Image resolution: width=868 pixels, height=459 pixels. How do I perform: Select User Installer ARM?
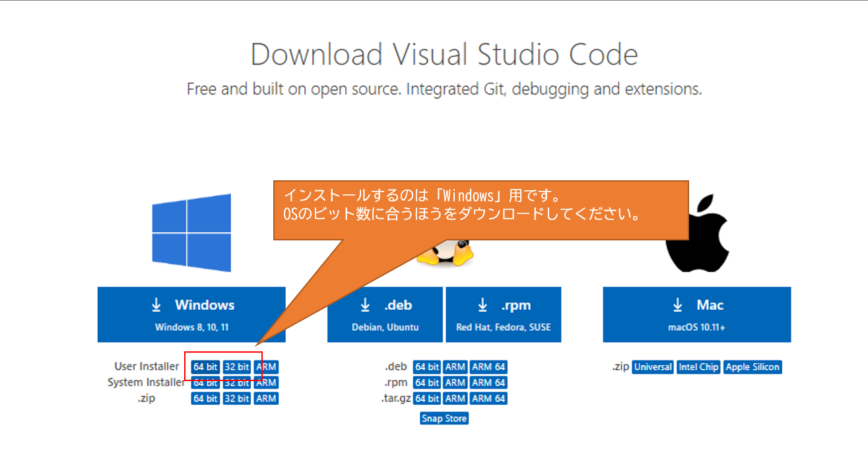click(x=266, y=367)
